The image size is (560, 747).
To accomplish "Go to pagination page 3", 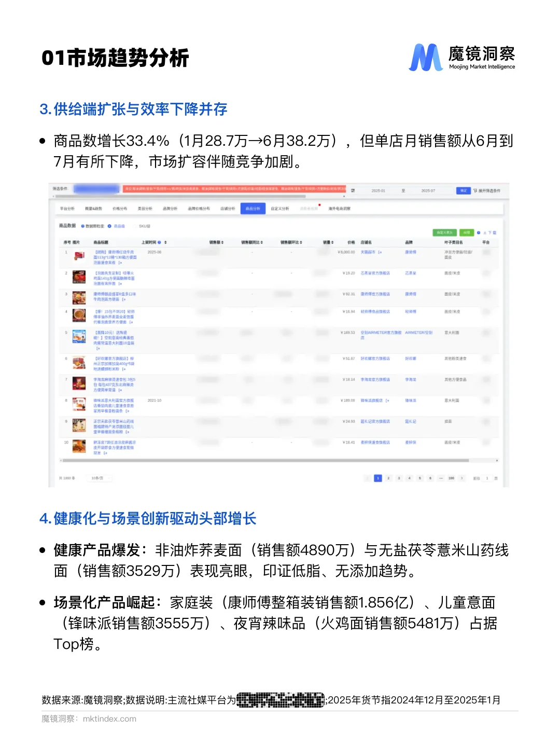I will pyautogui.click(x=399, y=478).
